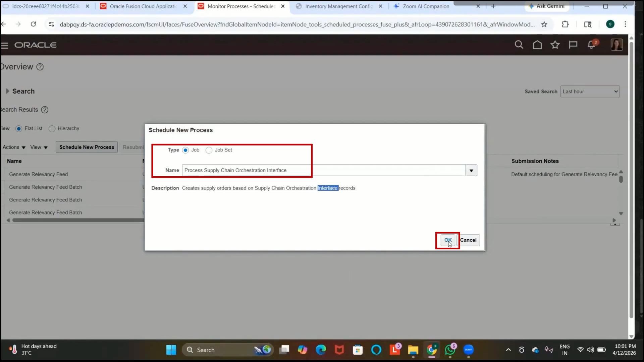Bookmark this page with star icon
This screenshot has width=644, height=362.
coord(544,24)
